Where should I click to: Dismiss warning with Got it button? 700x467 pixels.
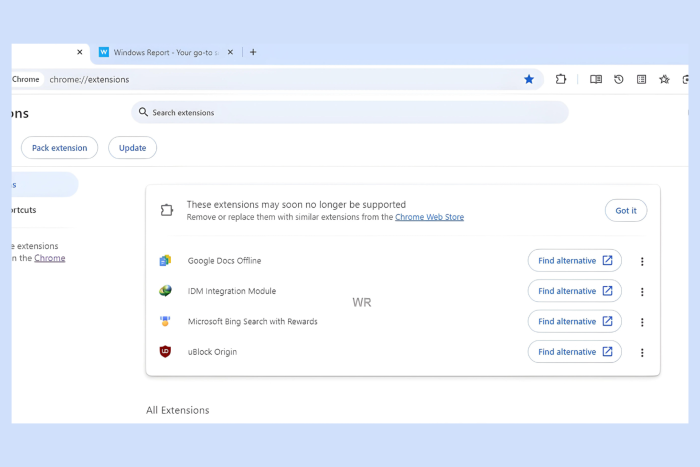tap(626, 211)
